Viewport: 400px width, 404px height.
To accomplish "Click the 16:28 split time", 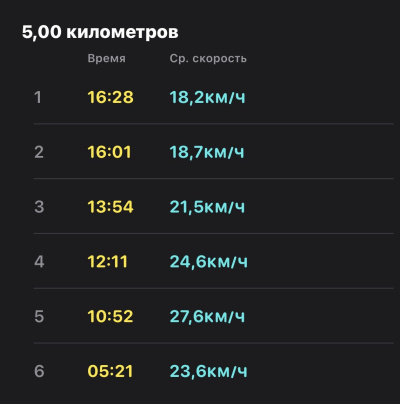I will [x=110, y=97].
